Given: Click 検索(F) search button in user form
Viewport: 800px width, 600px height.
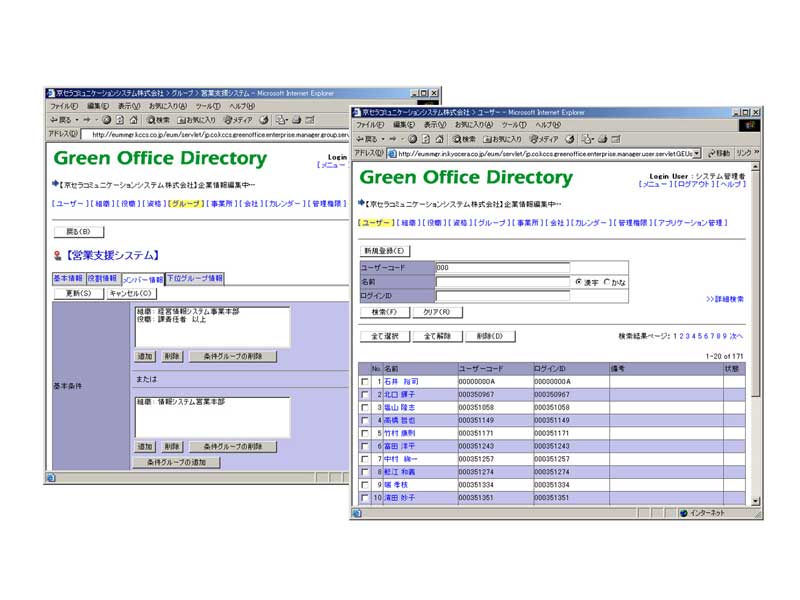Looking at the screenshot, I should tap(385, 312).
